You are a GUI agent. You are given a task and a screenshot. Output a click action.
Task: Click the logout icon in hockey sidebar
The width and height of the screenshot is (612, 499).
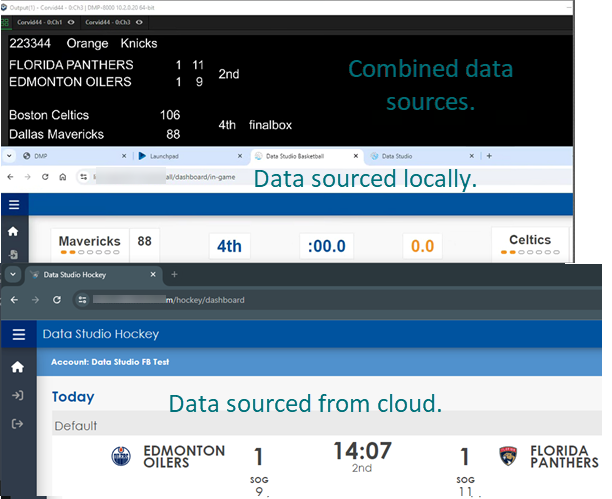click(x=17, y=425)
